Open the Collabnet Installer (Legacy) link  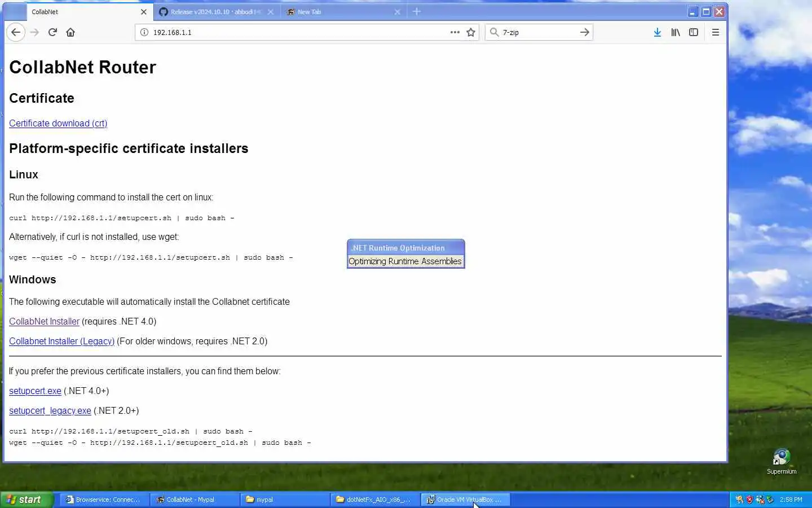[61, 341]
